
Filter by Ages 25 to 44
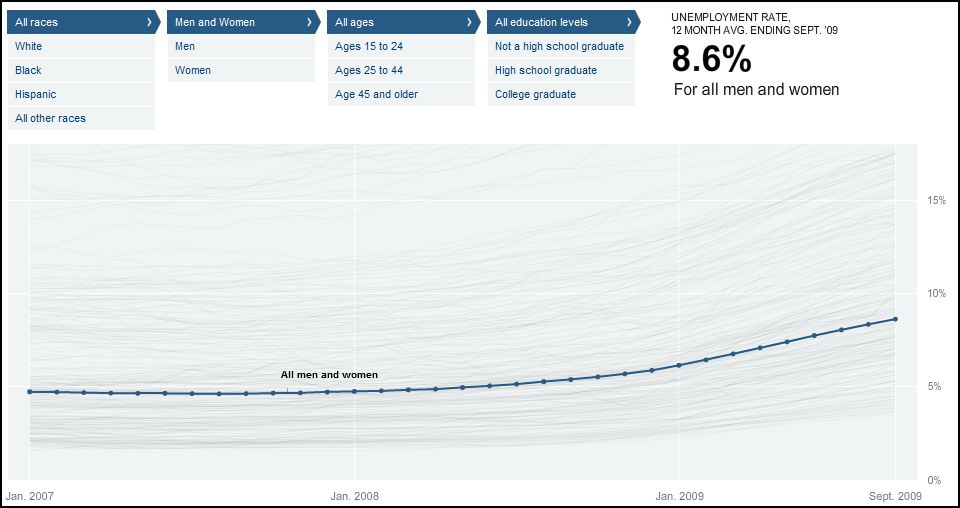[x=400, y=70]
